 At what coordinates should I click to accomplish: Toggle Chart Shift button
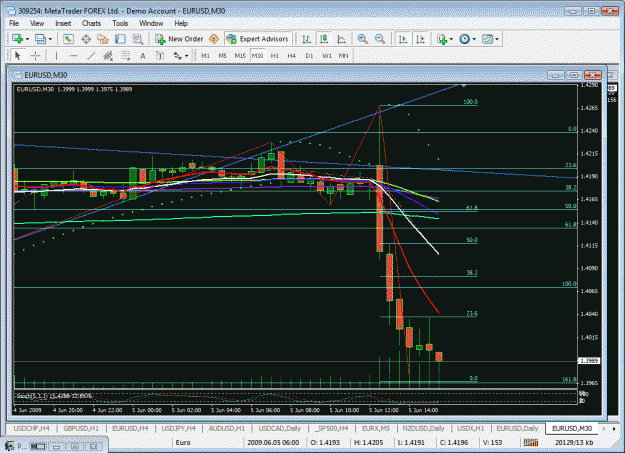[x=421, y=39]
